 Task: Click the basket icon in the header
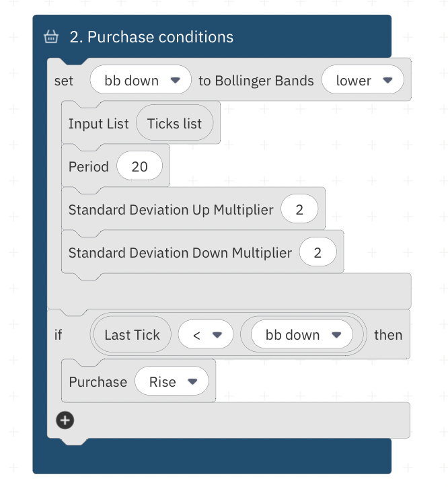[51, 37]
